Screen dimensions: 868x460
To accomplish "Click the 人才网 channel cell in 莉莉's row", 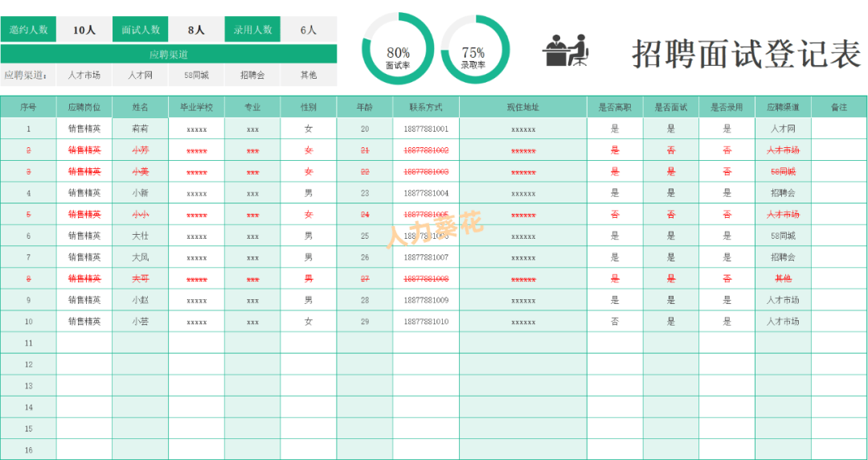I will tap(783, 129).
